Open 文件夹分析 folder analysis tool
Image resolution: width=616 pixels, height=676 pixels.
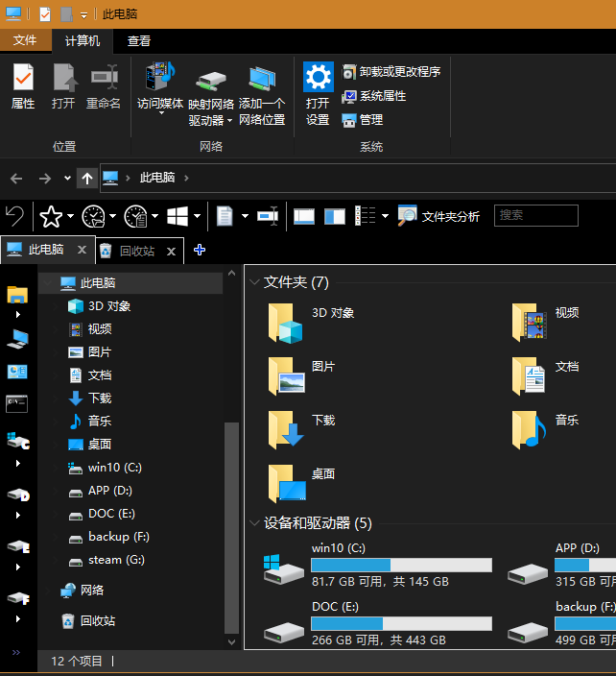coord(439,216)
